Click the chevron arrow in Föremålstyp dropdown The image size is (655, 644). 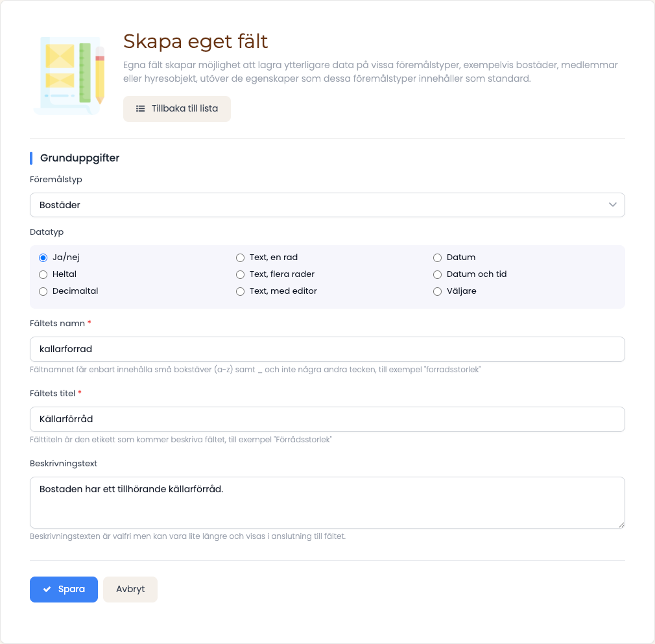[612, 205]
